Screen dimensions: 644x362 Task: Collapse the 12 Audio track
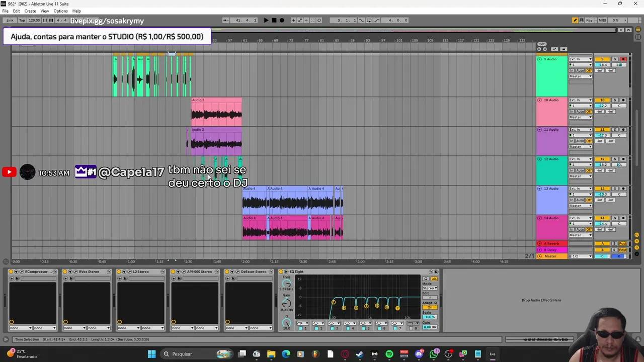pyautogui.click(x=539, y=159)
